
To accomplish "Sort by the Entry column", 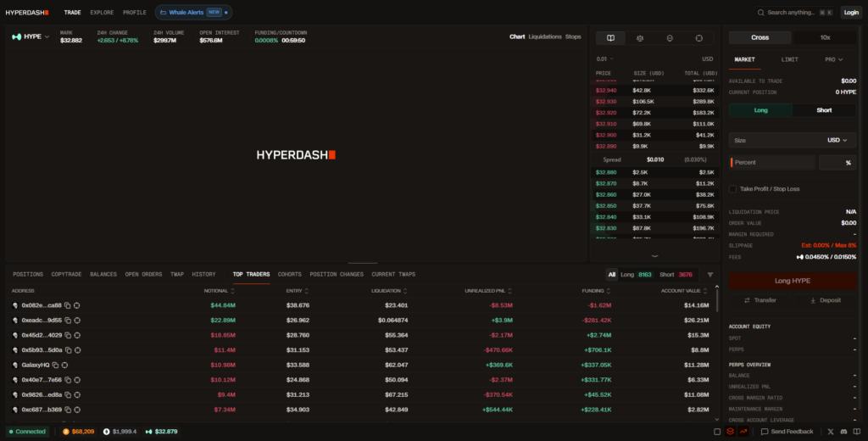I will pyautogui.click(x=298, y=291).
